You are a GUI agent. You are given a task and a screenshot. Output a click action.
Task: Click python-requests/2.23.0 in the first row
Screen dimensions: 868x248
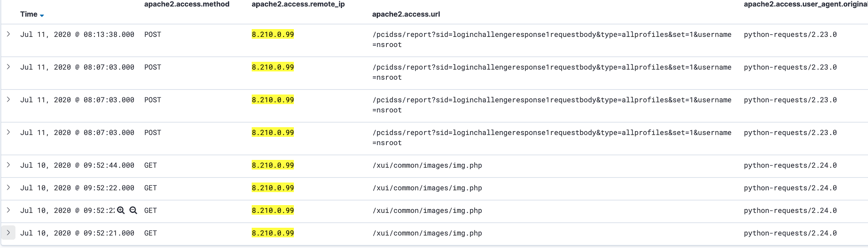[790, 34]
